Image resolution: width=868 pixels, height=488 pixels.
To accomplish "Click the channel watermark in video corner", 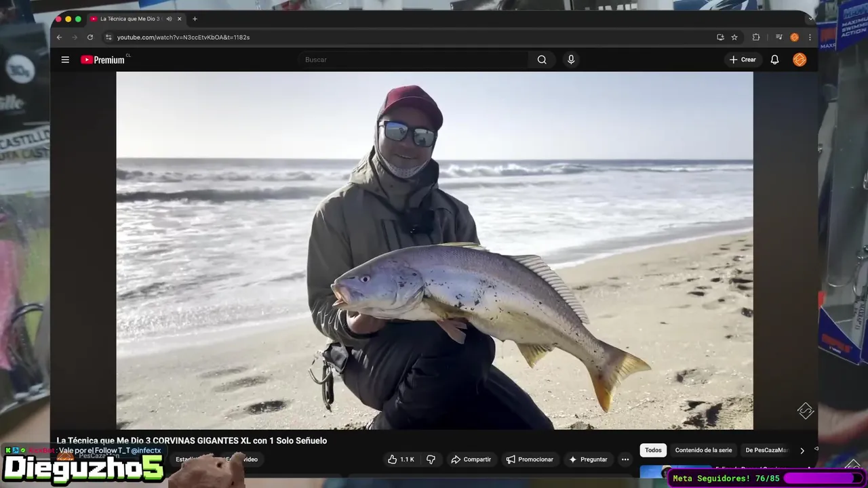I will tap(805, 411).
